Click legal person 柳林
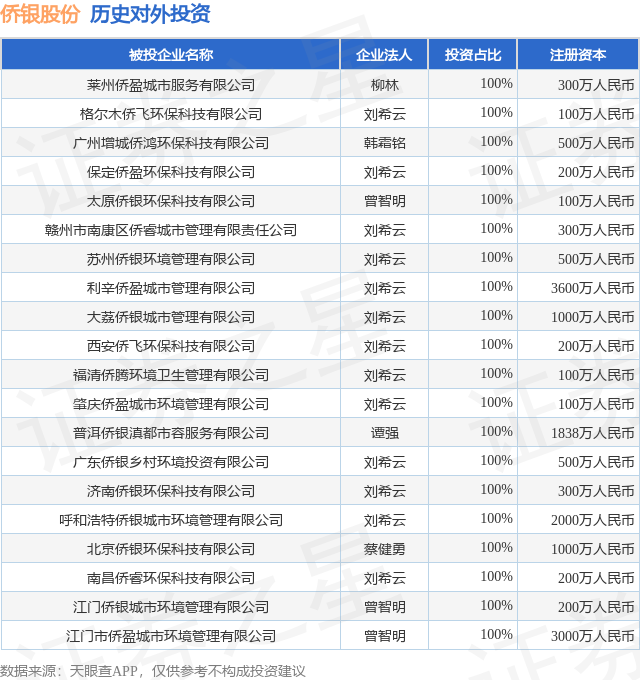640x680 pixels. 385,85
